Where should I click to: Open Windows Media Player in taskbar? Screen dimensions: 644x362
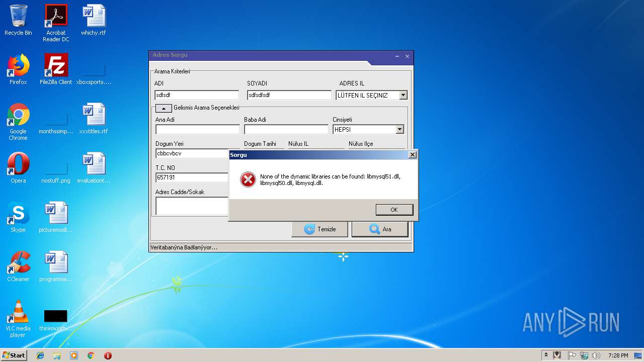(74, 355)
